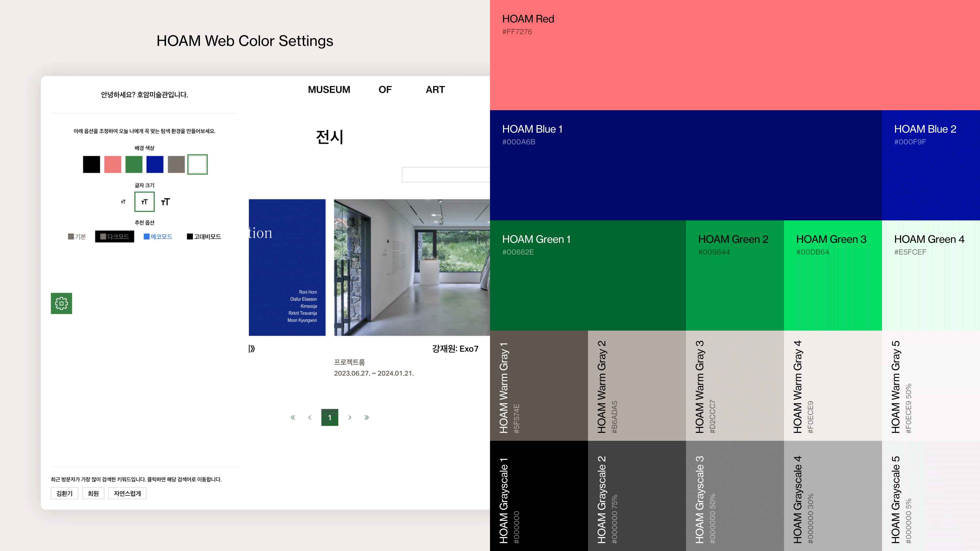The height and width of the screenshot is (551, 980).
Task: Select the 고대비모드 high contrast option
Action: click(204, 236)
